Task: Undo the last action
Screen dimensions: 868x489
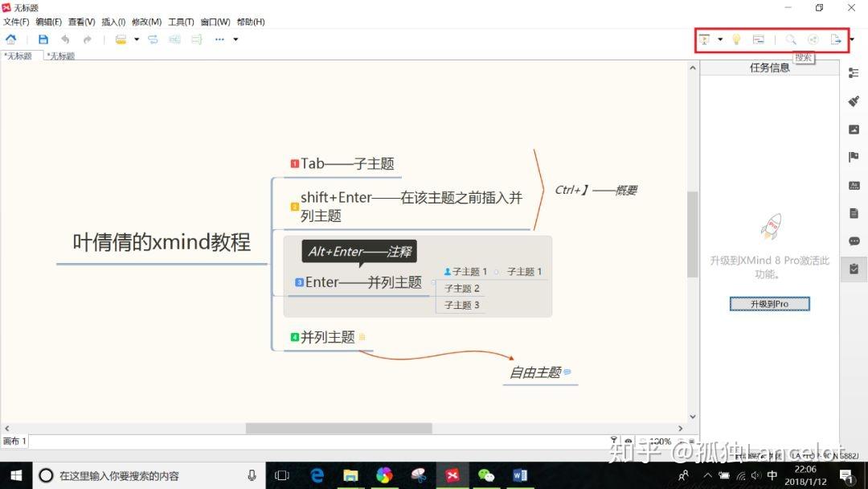Action: pos(65,39)
